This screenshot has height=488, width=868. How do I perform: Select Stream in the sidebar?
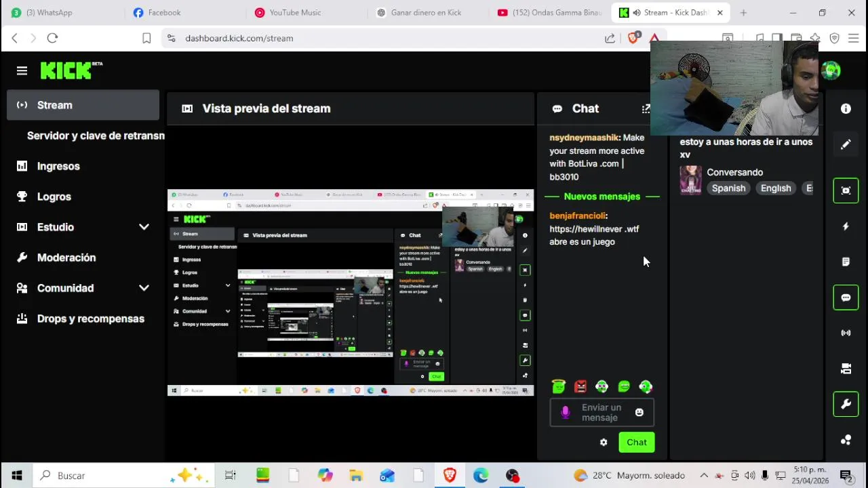tap(83, 105)
